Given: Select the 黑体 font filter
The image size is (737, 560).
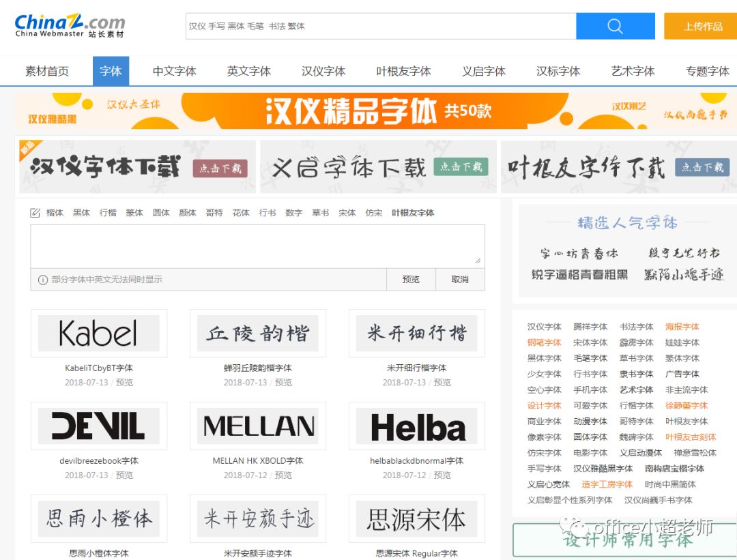Looking at the screenshot, I should coord(81,213).
